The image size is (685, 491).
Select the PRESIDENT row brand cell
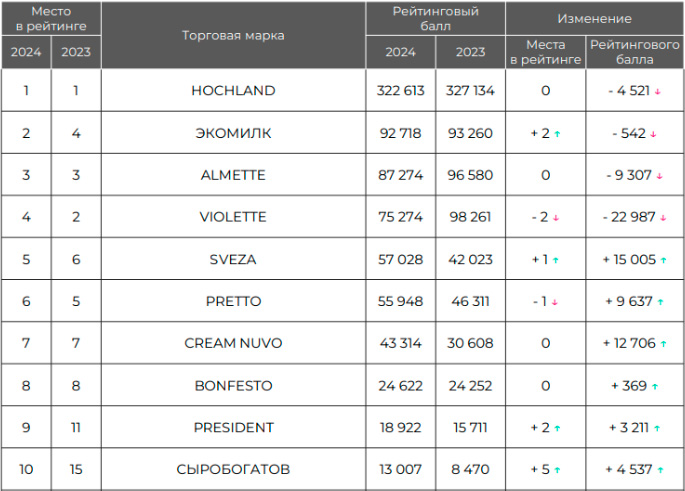(x=233, y=427)
